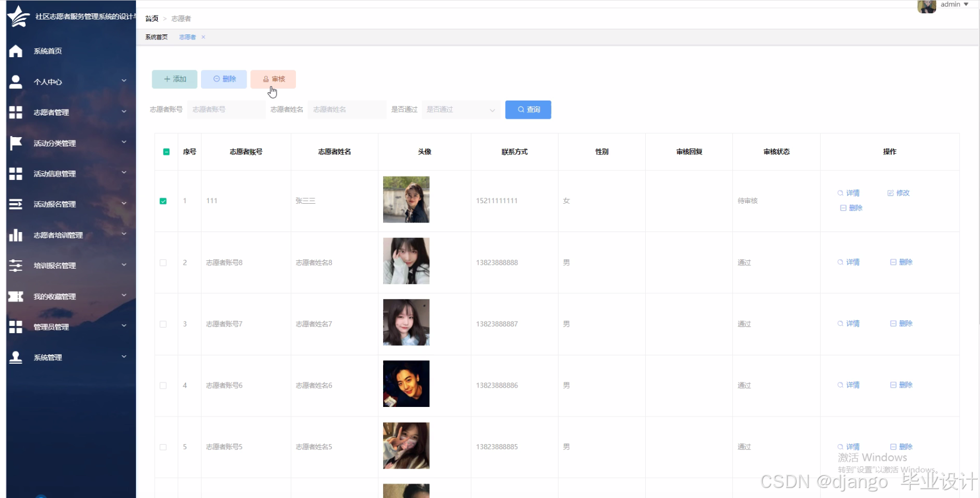Click the 添加 button
The width and height of the screenshot is (980, 498).
(x=174, y=79)
